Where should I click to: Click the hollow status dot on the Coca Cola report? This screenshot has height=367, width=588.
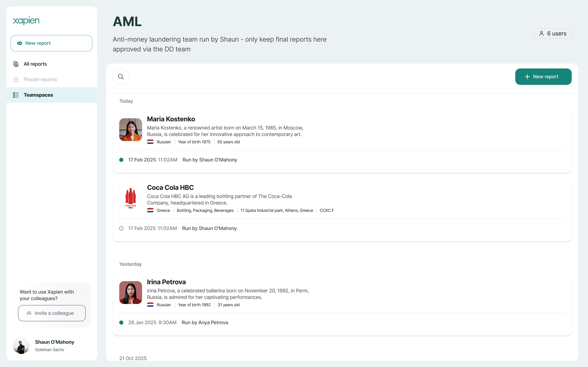click(121, 228)
